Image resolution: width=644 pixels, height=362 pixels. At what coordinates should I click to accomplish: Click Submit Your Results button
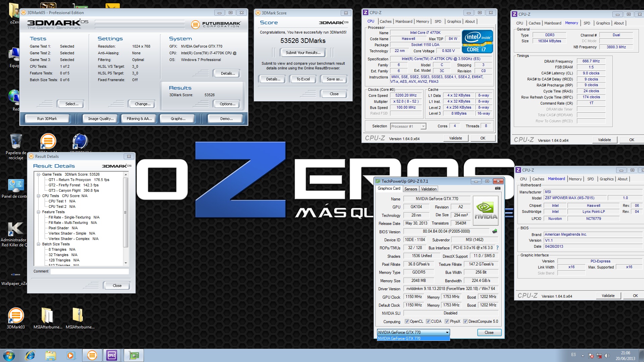point(303,53)
